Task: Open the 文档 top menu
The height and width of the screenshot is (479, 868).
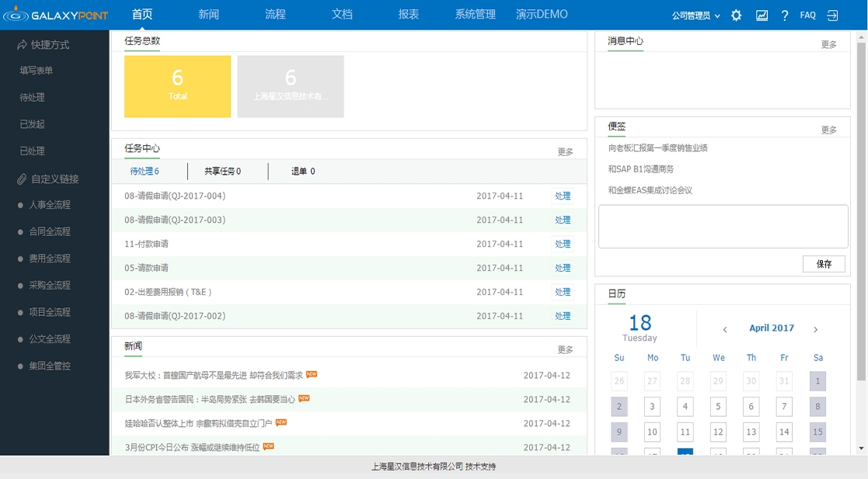Action: point(342,15)
